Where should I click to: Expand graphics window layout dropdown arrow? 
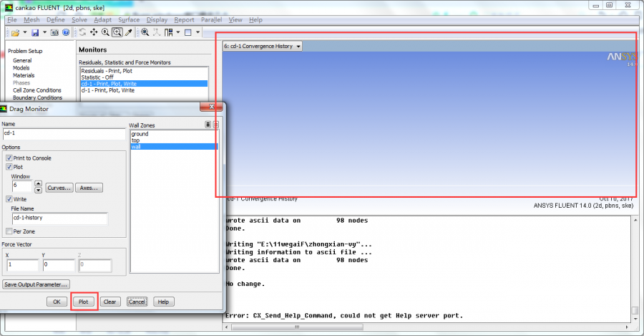coord(197,32)
